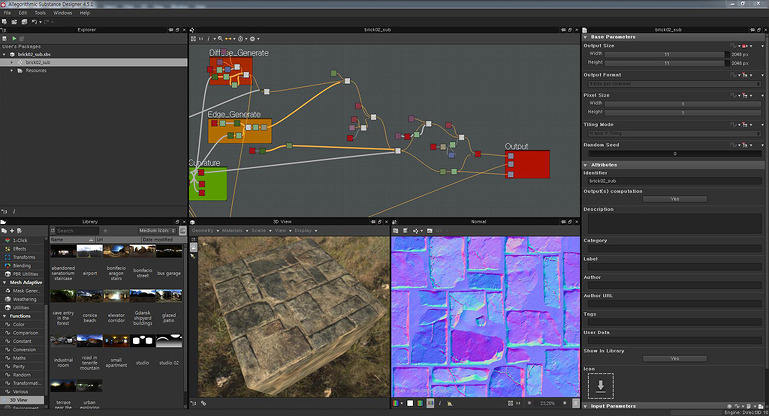Adjust the Output Size Width slider

667,54
